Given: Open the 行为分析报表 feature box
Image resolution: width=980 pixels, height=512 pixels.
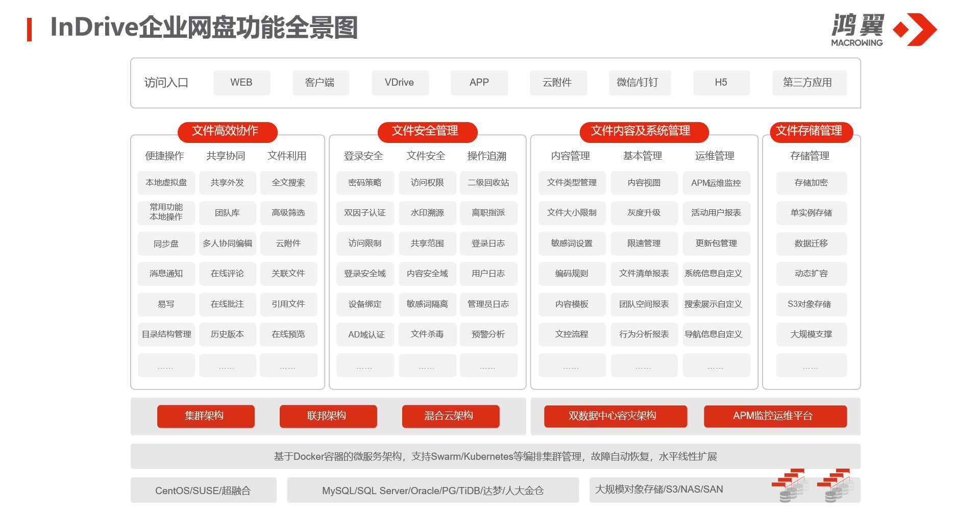Looking at the screenshot, I should click(644, 334).
